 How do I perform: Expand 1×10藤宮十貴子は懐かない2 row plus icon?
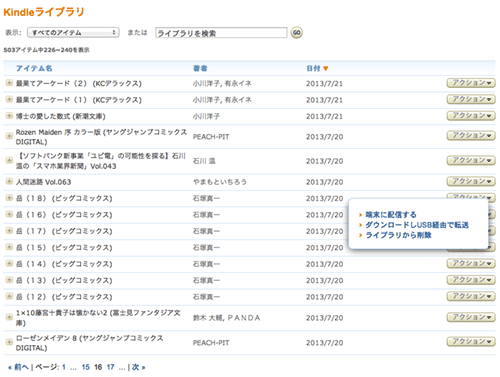point(9,317)
